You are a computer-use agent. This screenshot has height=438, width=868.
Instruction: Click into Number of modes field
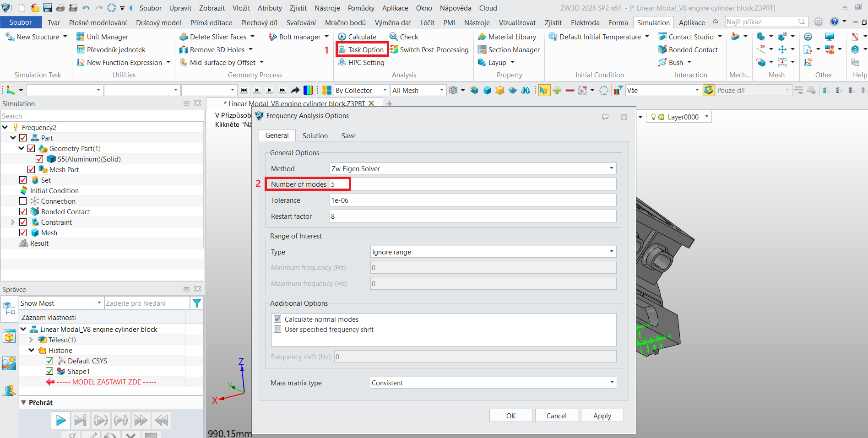coord(473,184)
